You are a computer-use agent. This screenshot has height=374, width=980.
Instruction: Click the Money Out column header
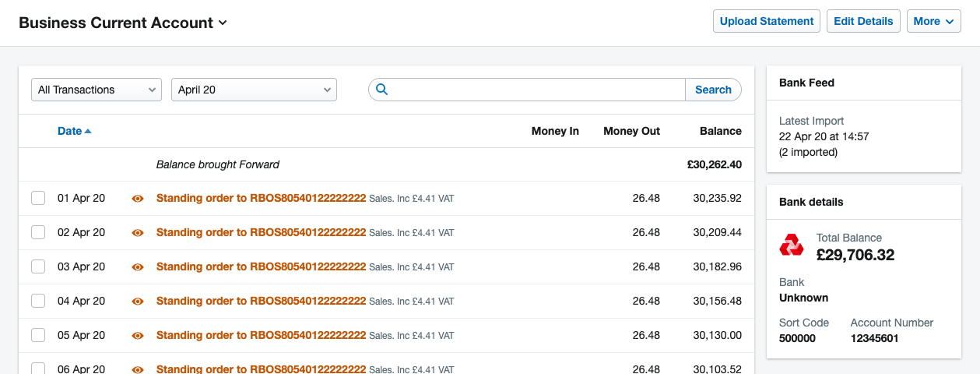coord(631,131)
